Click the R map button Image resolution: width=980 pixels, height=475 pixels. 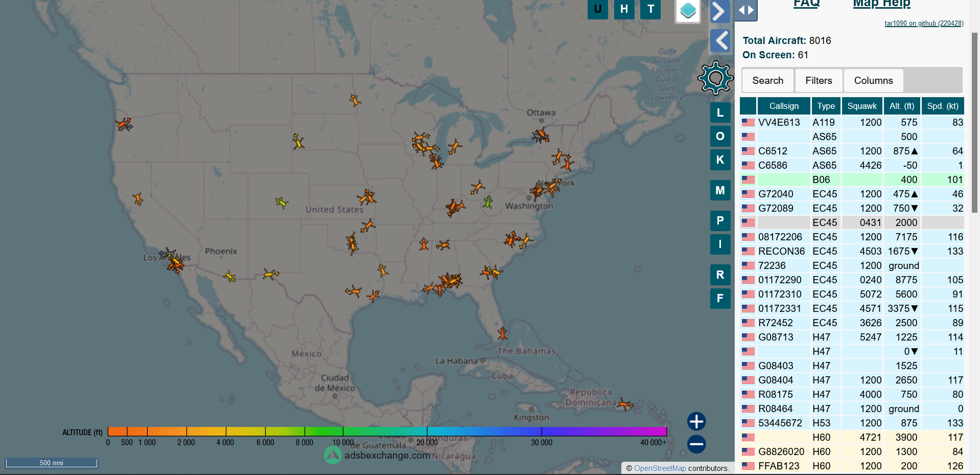point(720,275)
